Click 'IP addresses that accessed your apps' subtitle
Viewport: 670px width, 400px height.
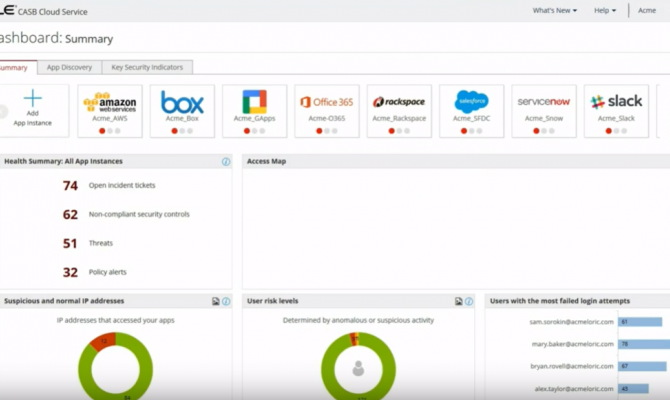coord(115,320)
